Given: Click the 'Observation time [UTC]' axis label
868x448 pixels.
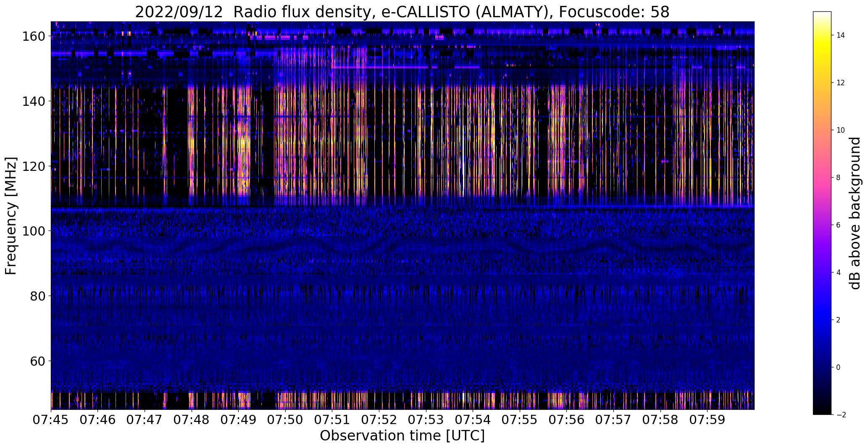Looking at the screenshot, I should pyautogui.click(x=402, y=436).
